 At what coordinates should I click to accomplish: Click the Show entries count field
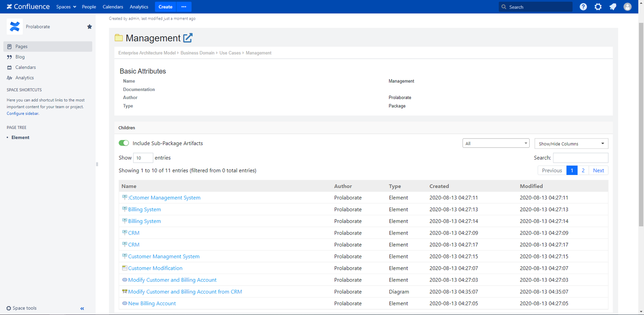point(143,158)
